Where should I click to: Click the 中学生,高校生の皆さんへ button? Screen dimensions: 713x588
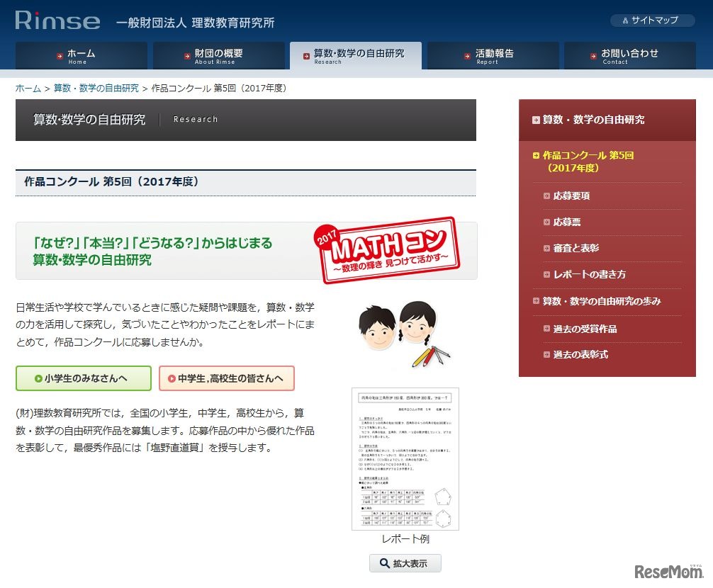[x=227, y=378]
